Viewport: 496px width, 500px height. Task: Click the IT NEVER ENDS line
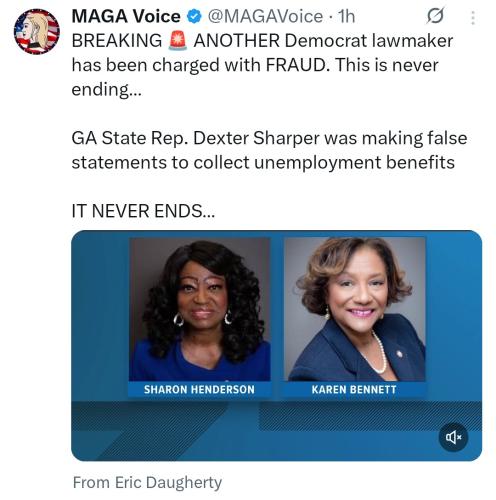pyautogui.click(x=143, y=211)
